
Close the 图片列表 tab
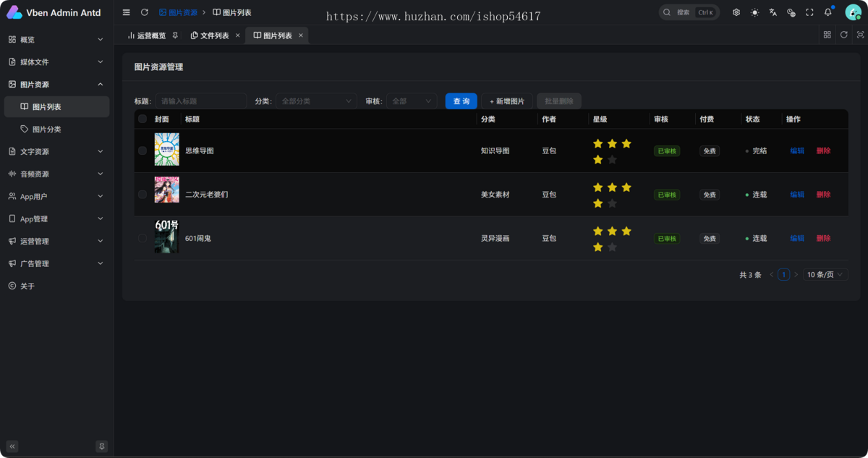click(x=301, y=35)
